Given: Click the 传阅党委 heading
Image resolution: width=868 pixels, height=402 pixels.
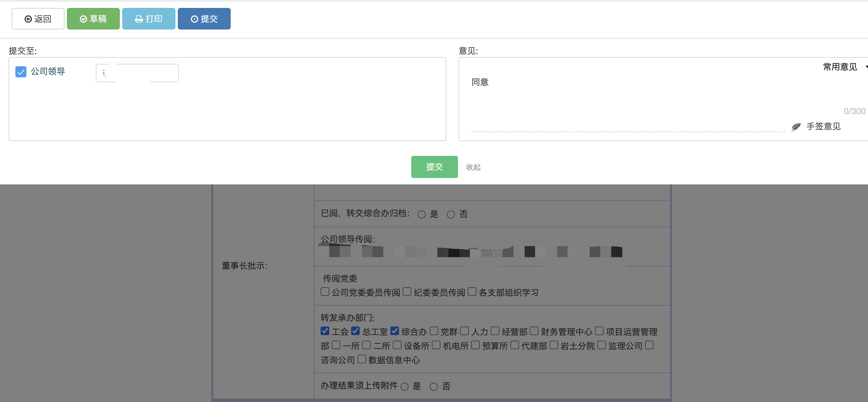Looking at the screenshot, I should click(x=340, y=278).
